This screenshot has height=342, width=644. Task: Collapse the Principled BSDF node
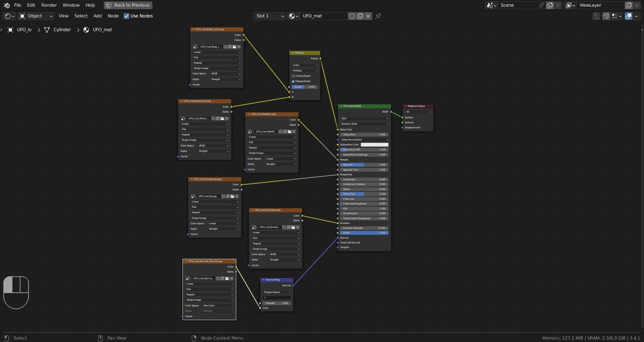pos(341,106)
